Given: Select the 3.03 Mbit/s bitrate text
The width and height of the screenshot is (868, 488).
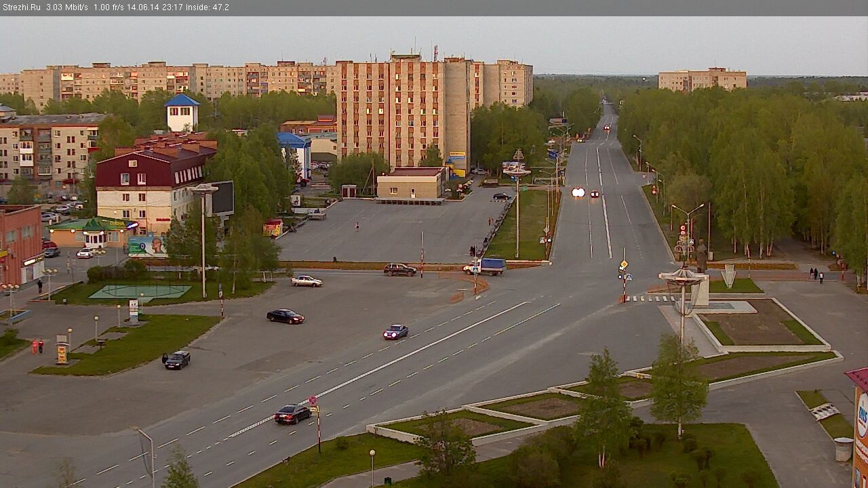Looking at the screenshot, I should [x=67, y=7].
